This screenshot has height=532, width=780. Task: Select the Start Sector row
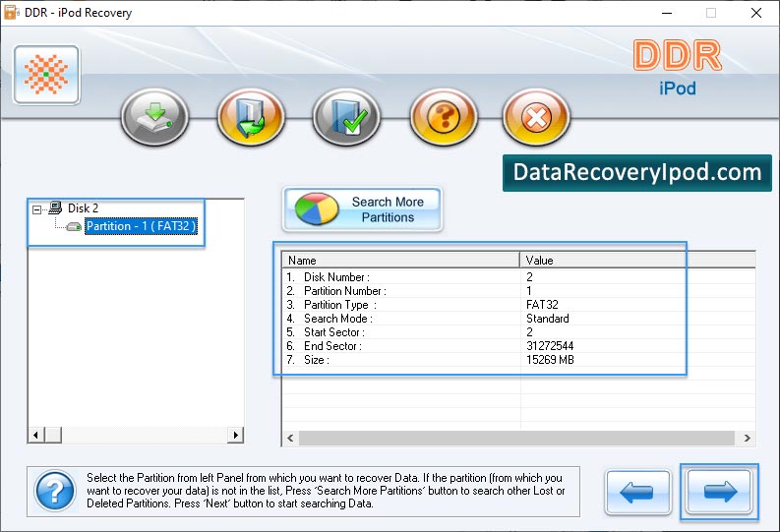[518, 332]
